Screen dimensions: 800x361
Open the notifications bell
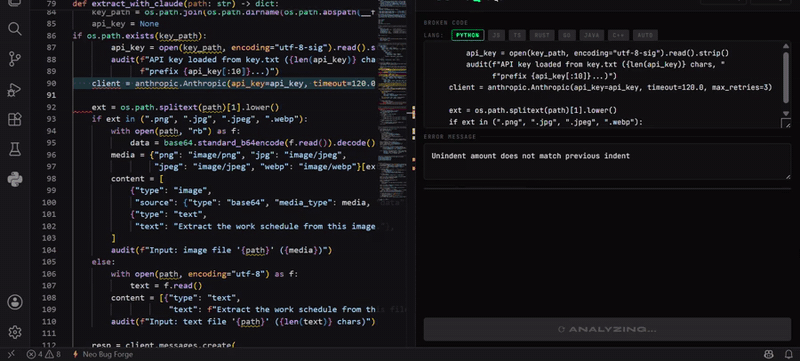(x=788, y=354)
